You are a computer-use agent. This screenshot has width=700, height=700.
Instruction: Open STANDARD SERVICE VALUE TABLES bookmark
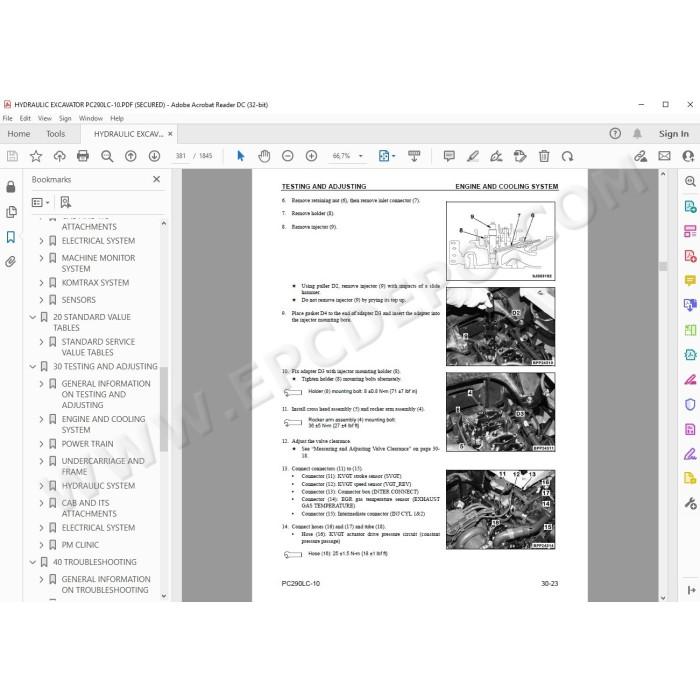pyautogui.click(x=98, y=347)
